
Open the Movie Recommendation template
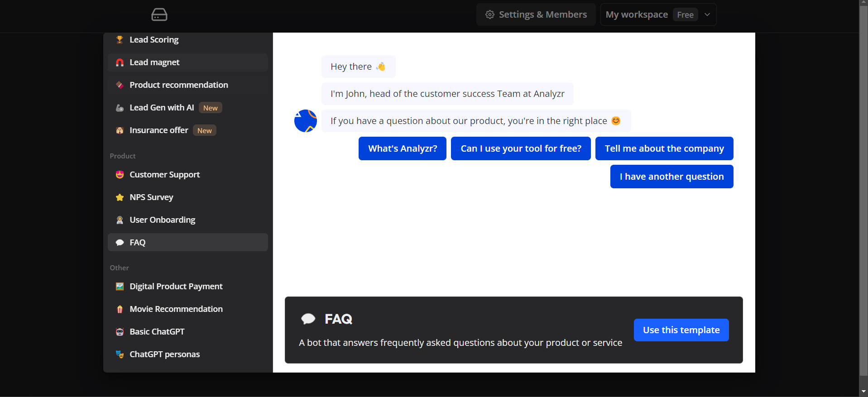pyautogui.click(x=188, y=309)
